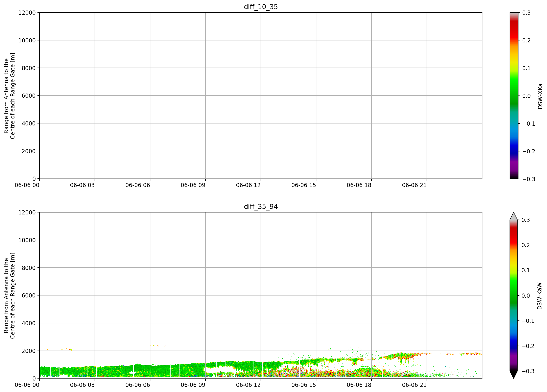Click the 0.3 tick on DSW-XKa colorbar
The width and height of the screenshot is (547, 392).
526,12
